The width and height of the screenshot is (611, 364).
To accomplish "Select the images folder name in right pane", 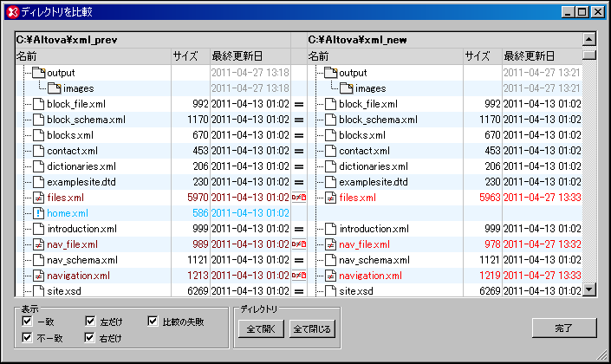I will click(371, 88).
